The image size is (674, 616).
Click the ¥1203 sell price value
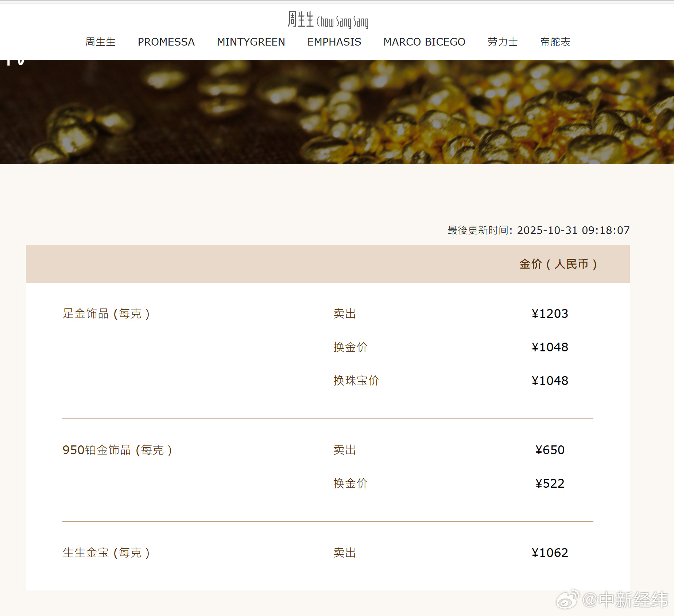550,313
